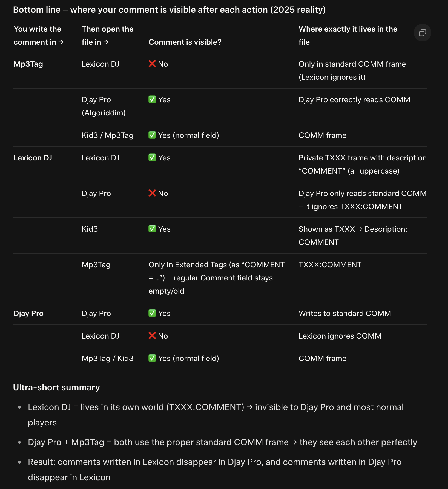Click red X in "Lexicon ignores COMM" row

tap(152, 336)
